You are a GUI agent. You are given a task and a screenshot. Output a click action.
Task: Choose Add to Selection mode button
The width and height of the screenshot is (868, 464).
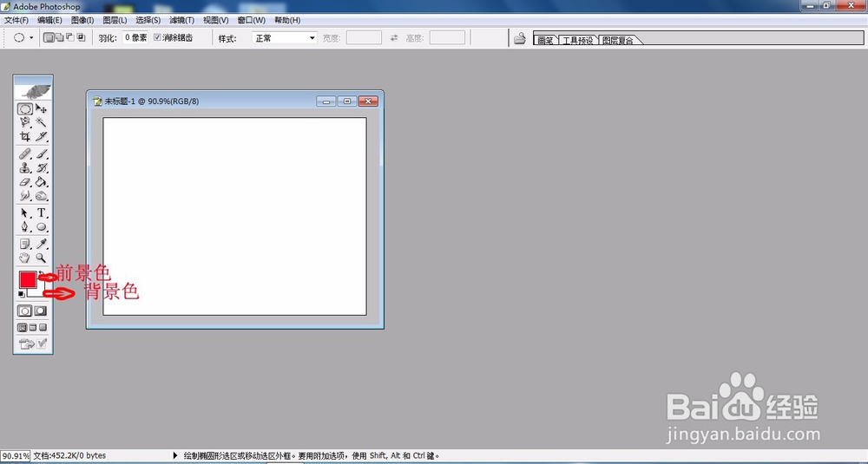click(59, 37)
